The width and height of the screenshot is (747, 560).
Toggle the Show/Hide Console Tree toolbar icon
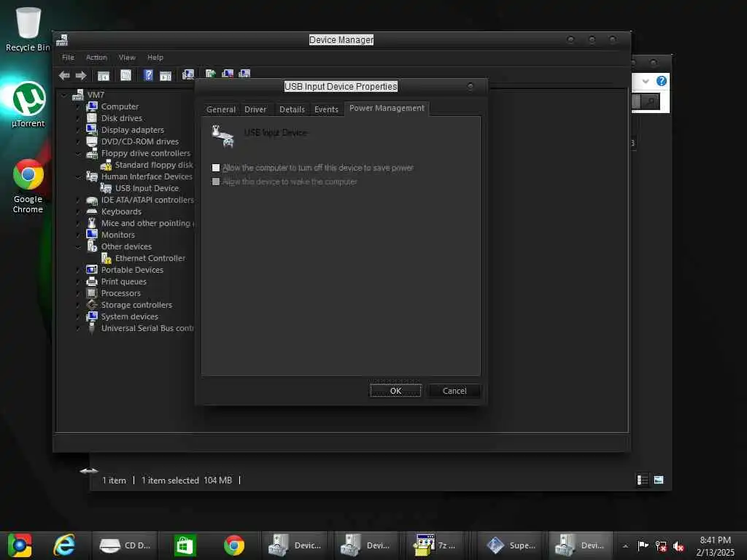click(x=104, y=75)
